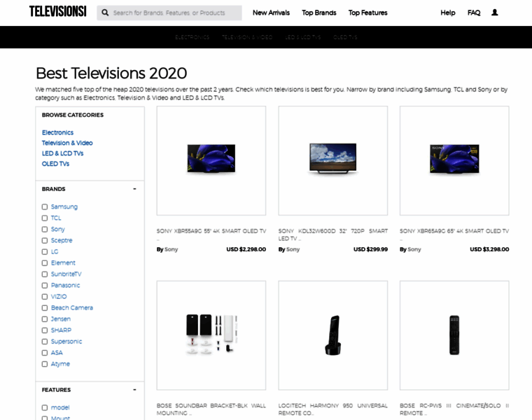Go to the Help page

(x=447, y=13)
